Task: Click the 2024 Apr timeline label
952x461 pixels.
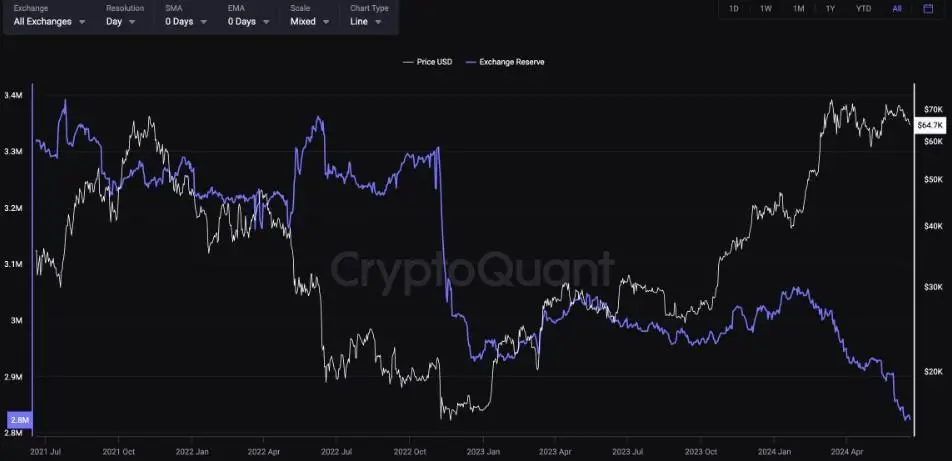Action: (846, 451)
